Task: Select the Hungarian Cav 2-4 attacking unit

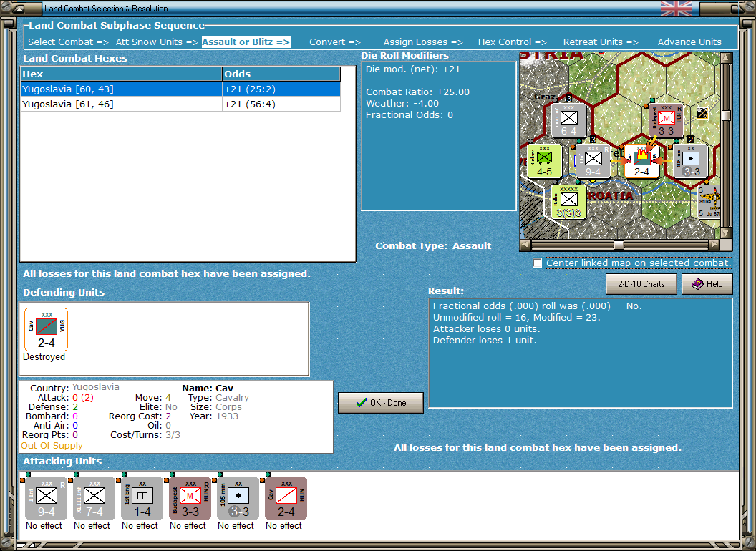Action: pyautogui.click(x=286, y=499)
